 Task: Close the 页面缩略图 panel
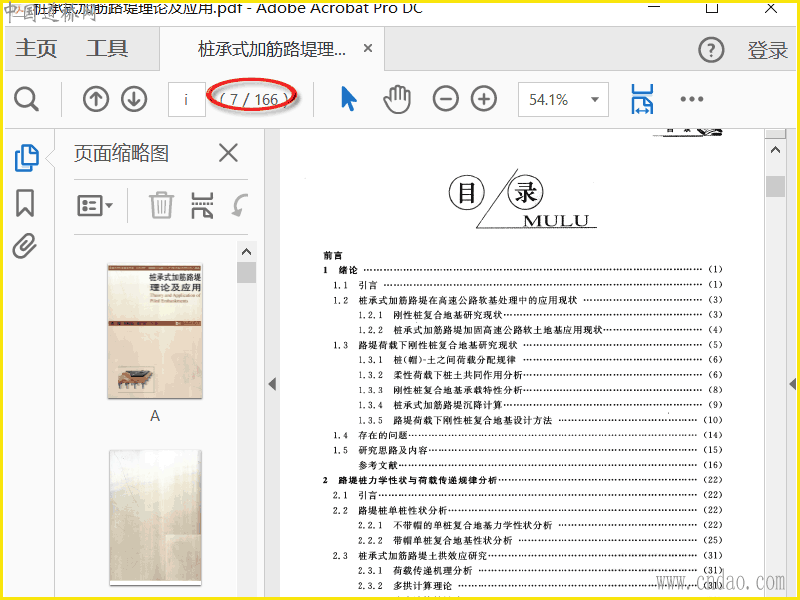point(228,153)
